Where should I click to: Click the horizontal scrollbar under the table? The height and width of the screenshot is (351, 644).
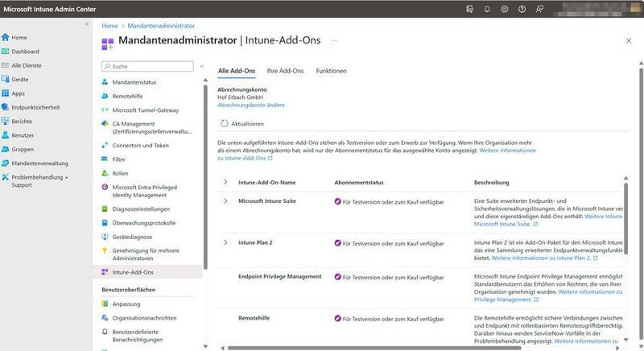[x=374, y=348]
